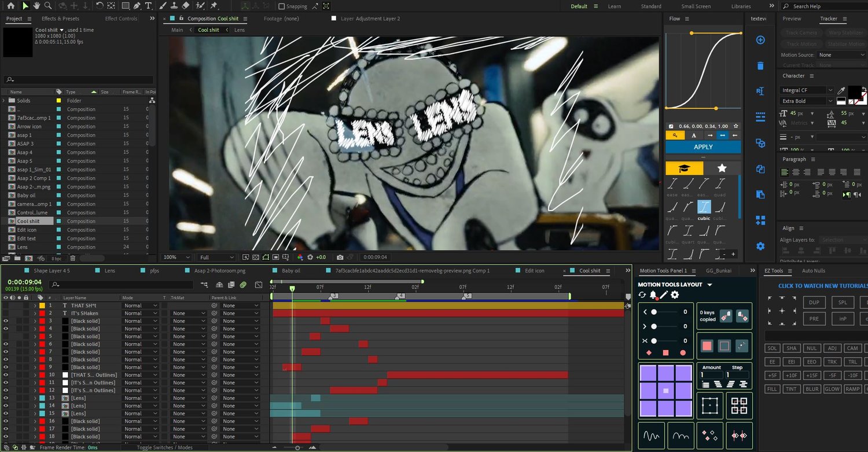Toggle the shy layers switch in timeline
The height and width of the screenshot is (452, 868).
pyautogui.click(x=219, y=285)
